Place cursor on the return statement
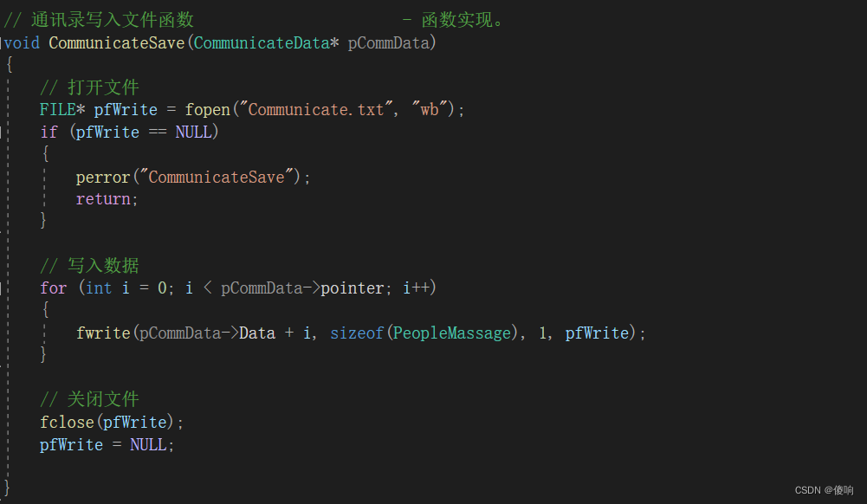867x504 pixels. pyautogui.click(x=103, y=199)
